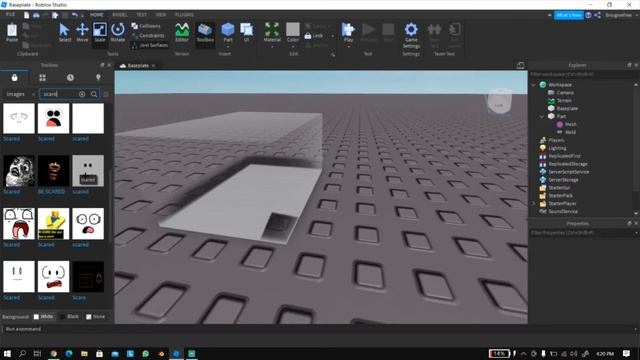Click the view selector cube in viewport
Viewport: 640px width, 360px height.
pos(499,101)
